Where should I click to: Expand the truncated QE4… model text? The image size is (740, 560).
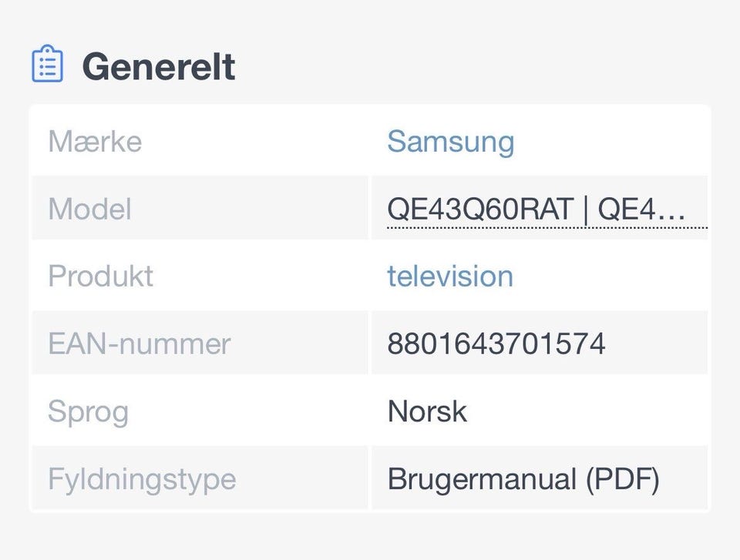[x=642, y=209]
